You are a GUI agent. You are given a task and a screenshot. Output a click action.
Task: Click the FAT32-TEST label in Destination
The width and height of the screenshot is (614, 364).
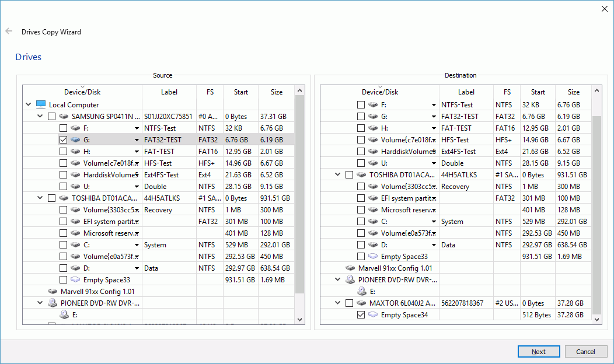[x=460, y=117]
